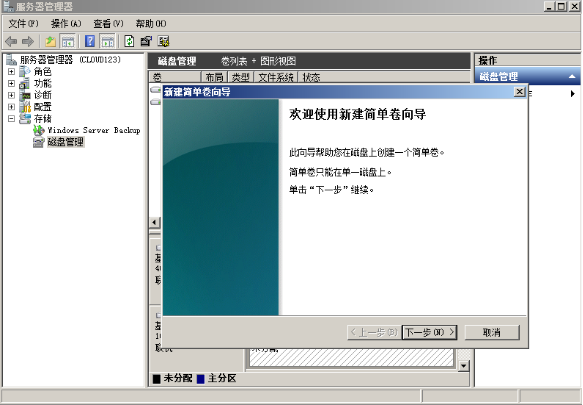Collapse the 存储 tree node

coord(12,119)
